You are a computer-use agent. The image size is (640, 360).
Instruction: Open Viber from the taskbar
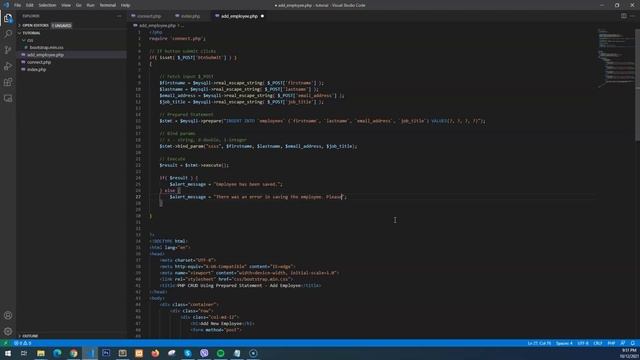pyautogui.click(x=204, y=353)
